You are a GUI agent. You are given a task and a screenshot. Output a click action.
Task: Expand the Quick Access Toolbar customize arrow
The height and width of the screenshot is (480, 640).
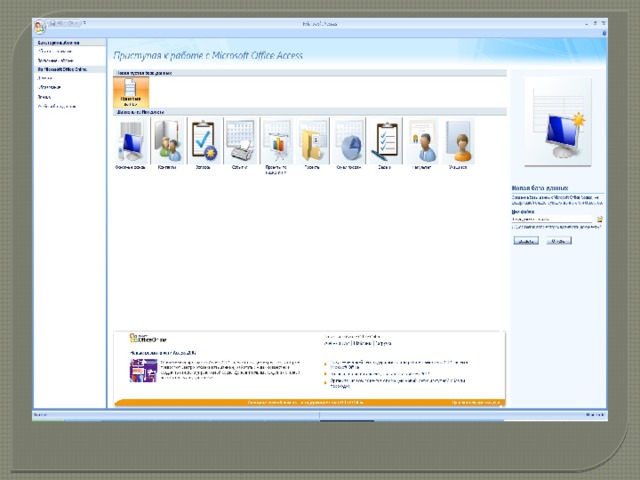point(84,23)
